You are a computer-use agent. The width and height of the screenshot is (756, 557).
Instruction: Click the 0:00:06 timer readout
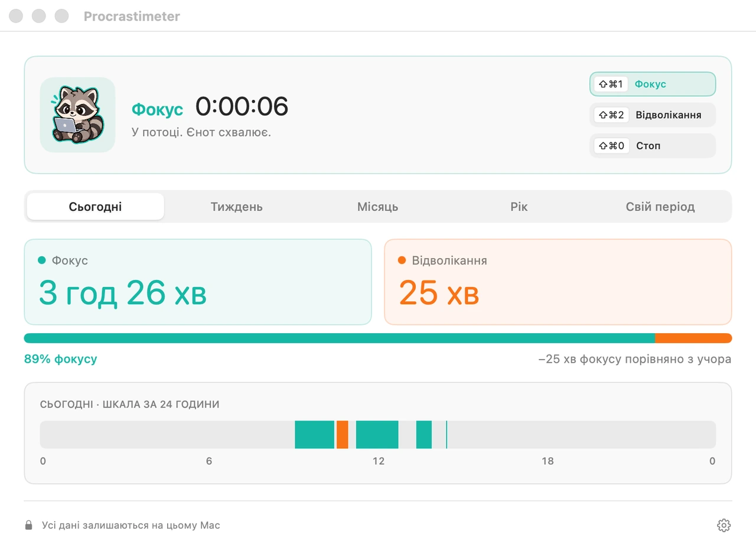tap(242, 106)
